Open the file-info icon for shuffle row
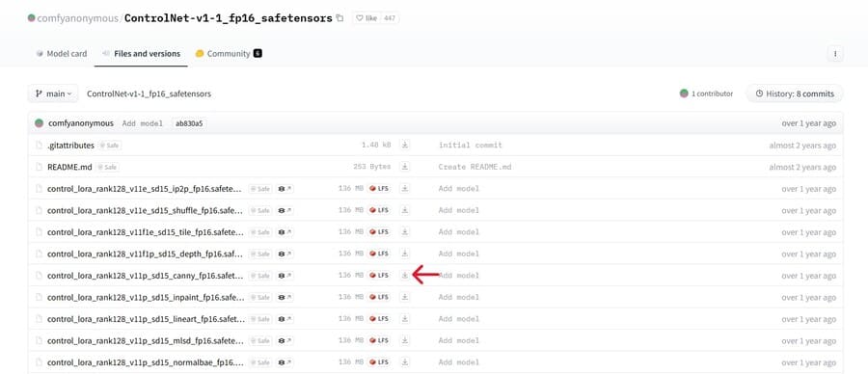This screenshot has height=374, width=868. 285,210
